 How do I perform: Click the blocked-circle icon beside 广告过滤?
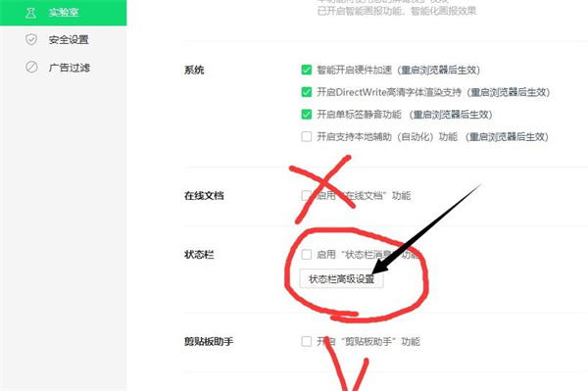coord(31,68)
